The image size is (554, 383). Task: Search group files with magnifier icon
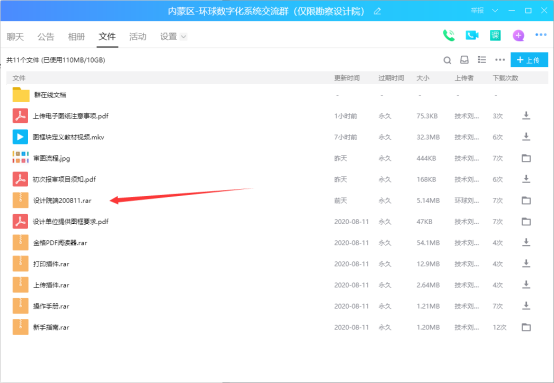pyautogui.click(x=447, y=60)
